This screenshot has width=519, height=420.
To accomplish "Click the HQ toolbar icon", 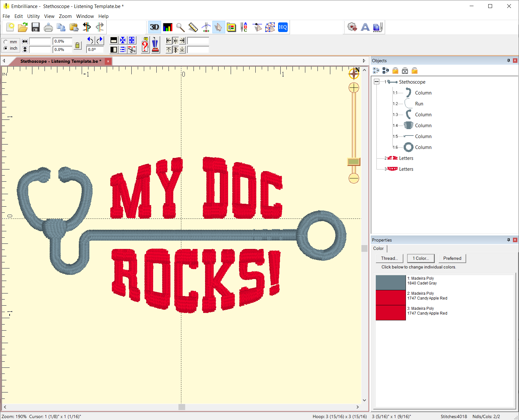I will coord(283,27).
